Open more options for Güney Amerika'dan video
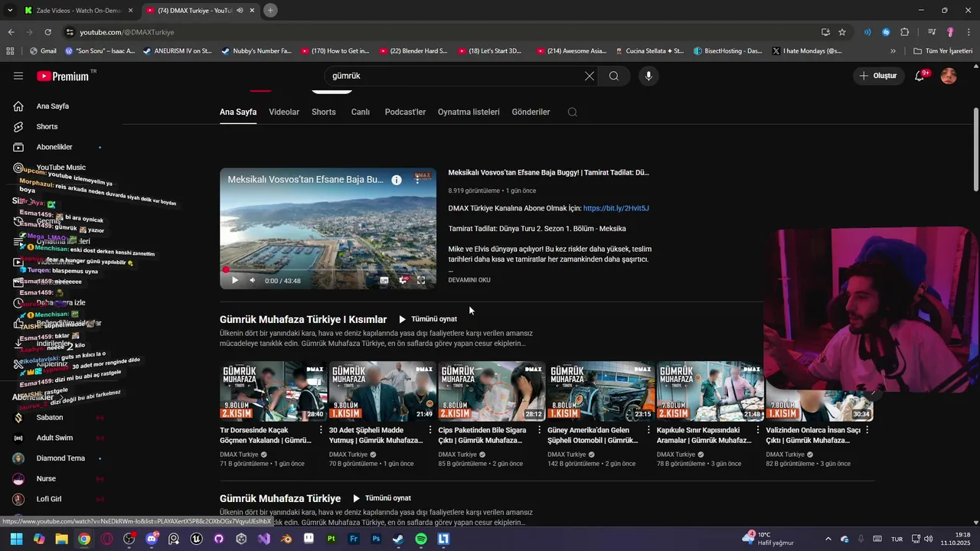980x551 pixels. click(x=648, y=430)
